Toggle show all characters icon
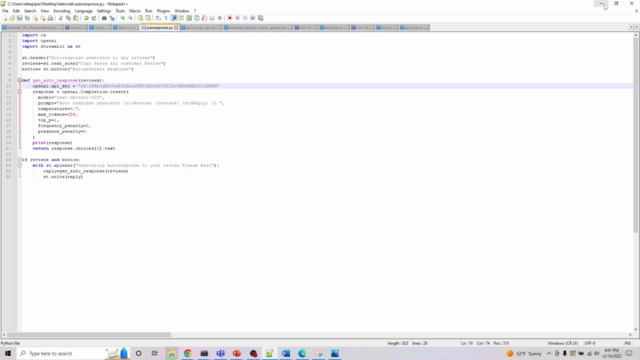640x360 pixels. click(166, 18)
